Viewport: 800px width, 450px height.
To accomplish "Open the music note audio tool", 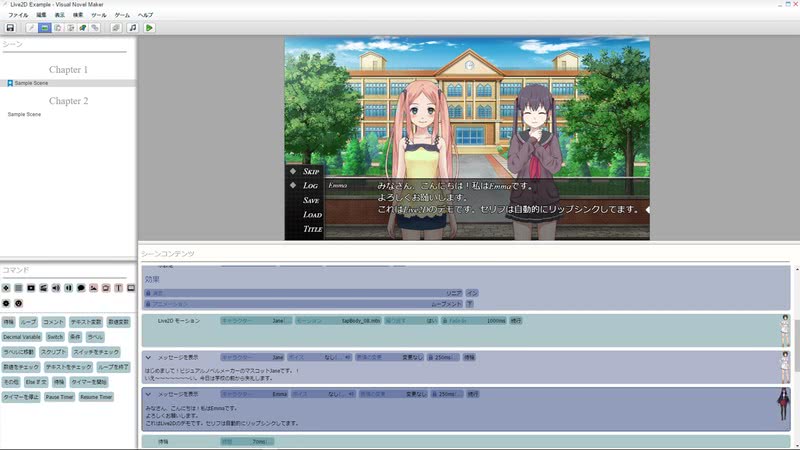I will coord(133,28).
